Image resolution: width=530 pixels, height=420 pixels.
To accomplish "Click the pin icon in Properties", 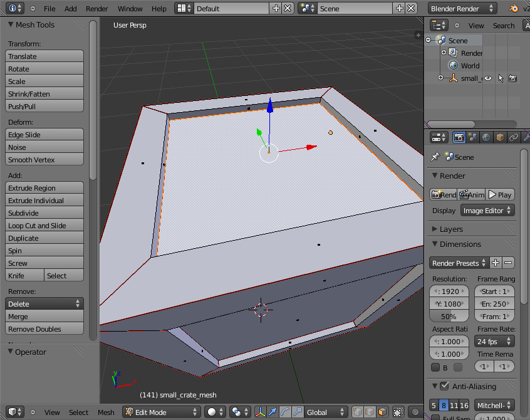I will 435,157.
